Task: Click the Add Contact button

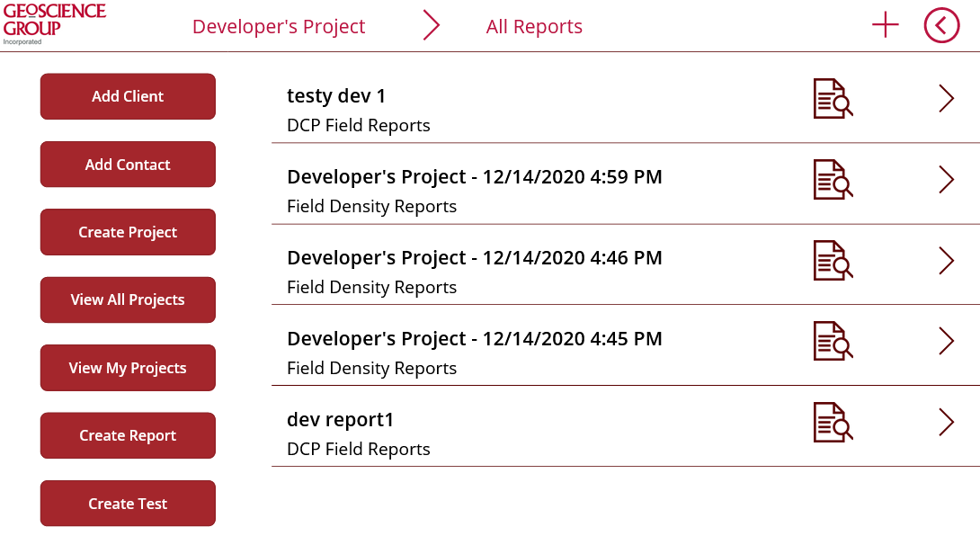Action: (129, 165)
